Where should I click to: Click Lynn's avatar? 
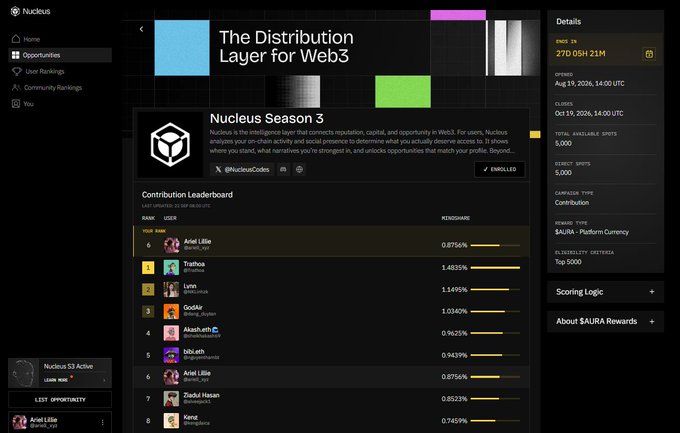coord(171,289)
